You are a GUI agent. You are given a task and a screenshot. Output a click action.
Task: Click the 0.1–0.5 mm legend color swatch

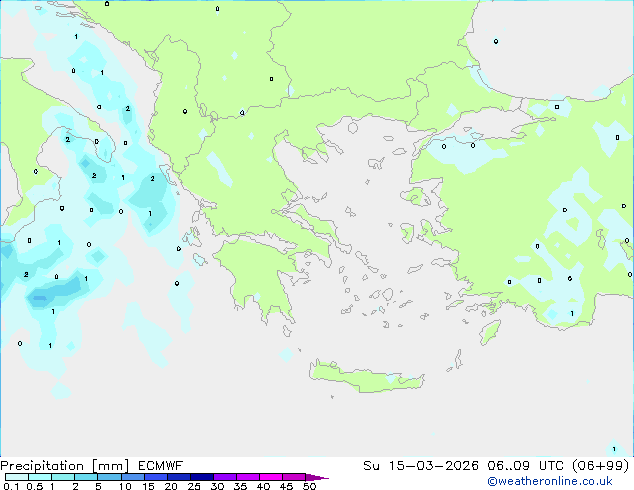click(17, 477)
